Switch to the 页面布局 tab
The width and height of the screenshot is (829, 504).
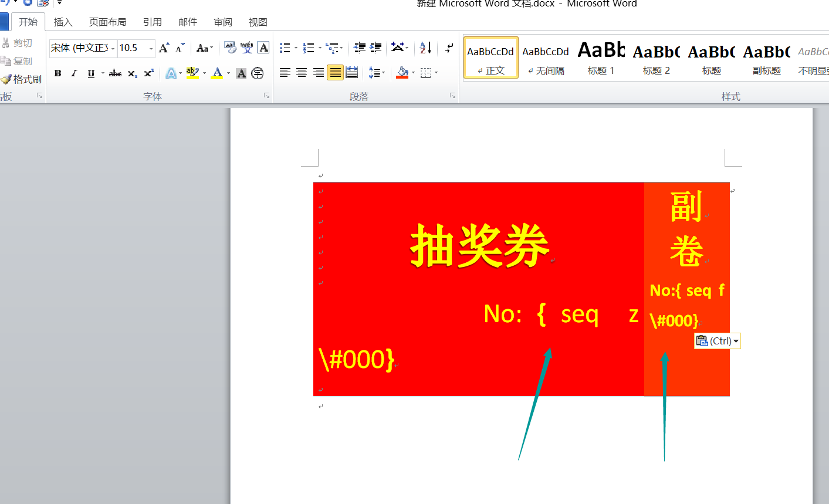click(107, 22)
